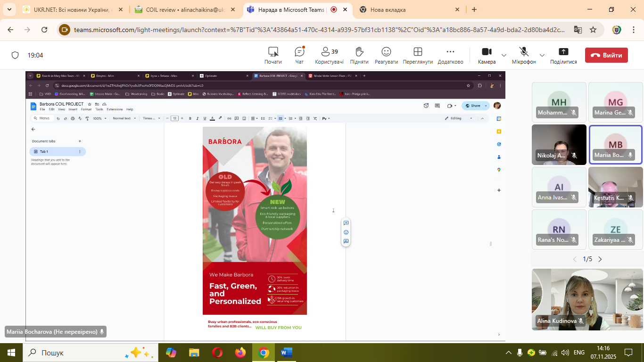
Task: Expand the camera options dropdown arrow
Action: click(504, 55)
